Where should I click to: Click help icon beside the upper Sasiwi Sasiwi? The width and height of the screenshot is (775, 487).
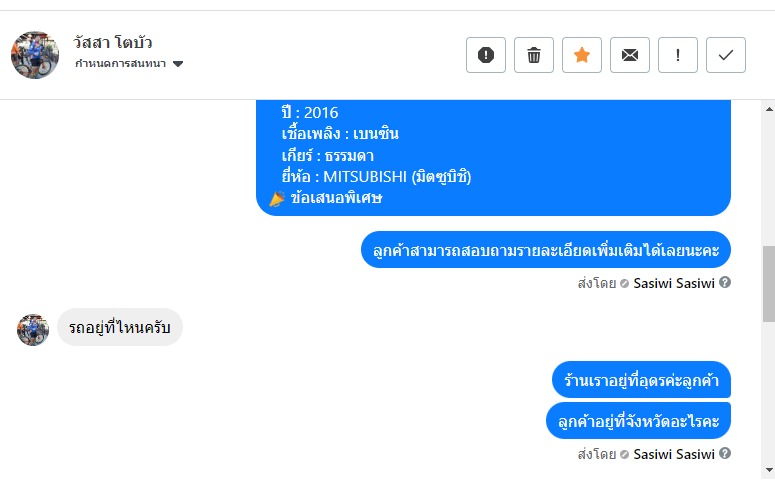coord(725,282)
